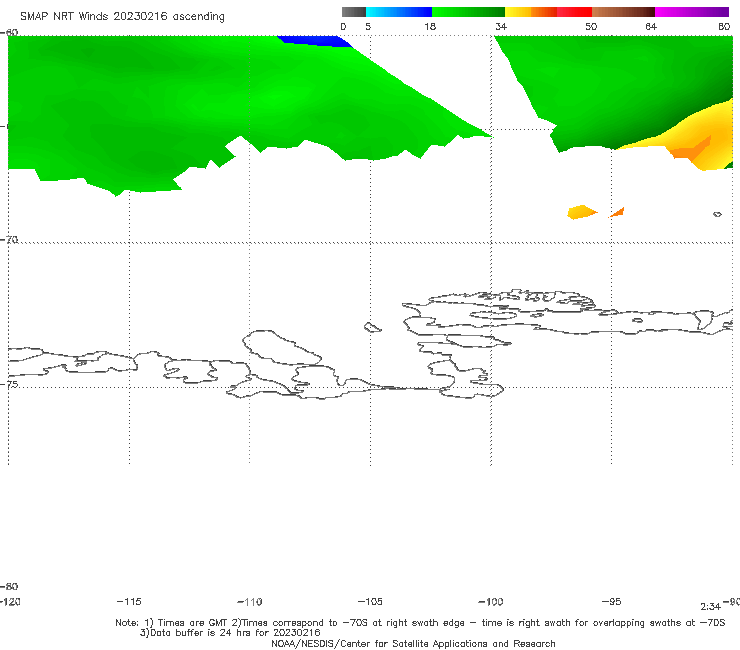The image size is (740, 650).
Task: Click the brown segment of the color scale
Action: [623, 12]
